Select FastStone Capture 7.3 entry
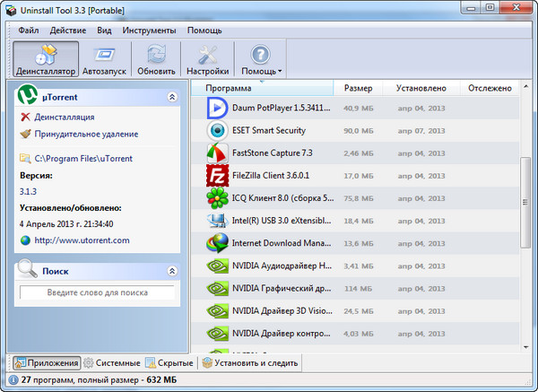This screenshot has height=392, width=538. coord(355,153)
